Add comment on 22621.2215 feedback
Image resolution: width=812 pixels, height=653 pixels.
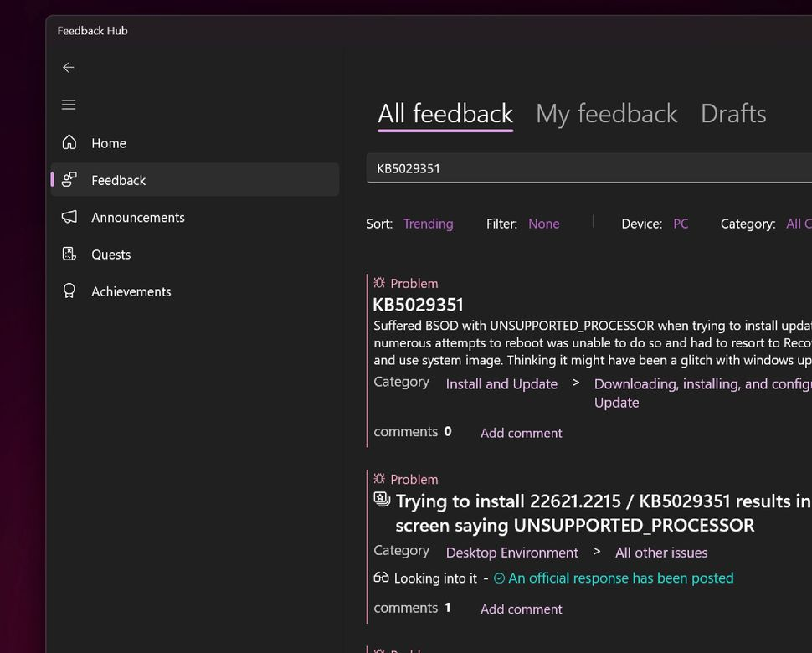(521, 609)
